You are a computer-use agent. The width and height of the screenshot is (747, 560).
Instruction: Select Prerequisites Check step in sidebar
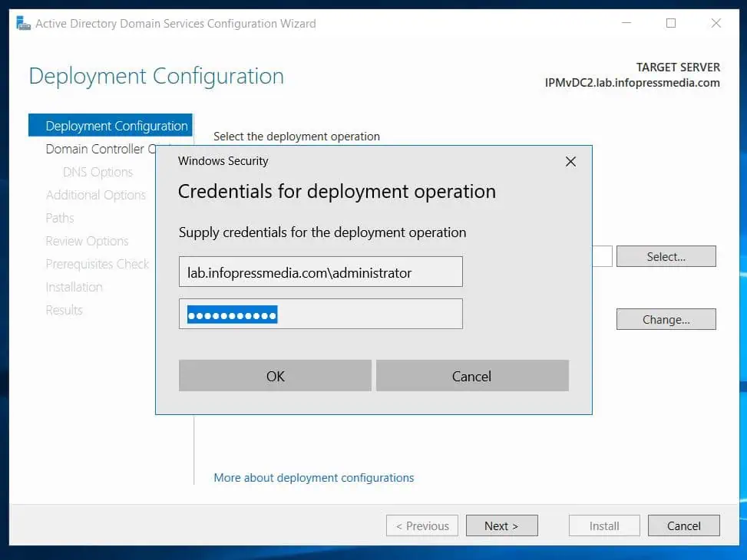pos(98,264)
